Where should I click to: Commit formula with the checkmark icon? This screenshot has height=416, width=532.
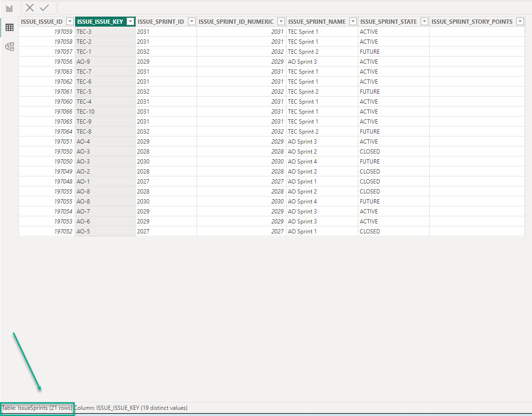[x=44, y=8]
